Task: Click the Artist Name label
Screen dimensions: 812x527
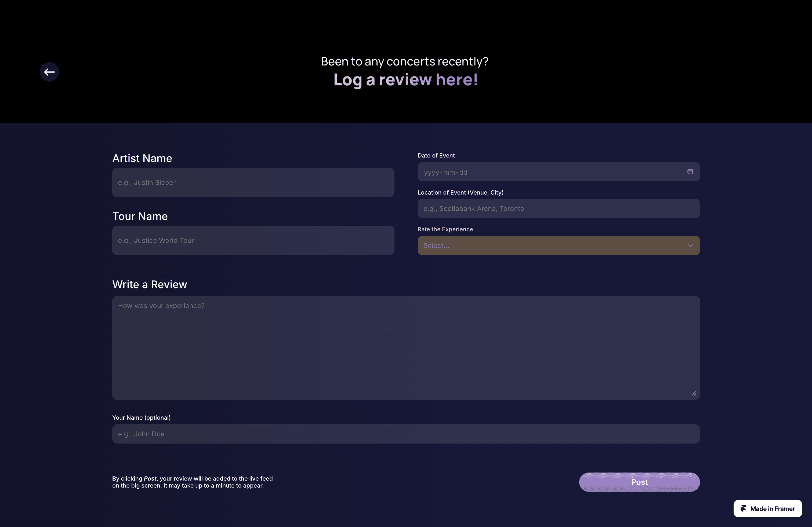Action: point(142,158)
